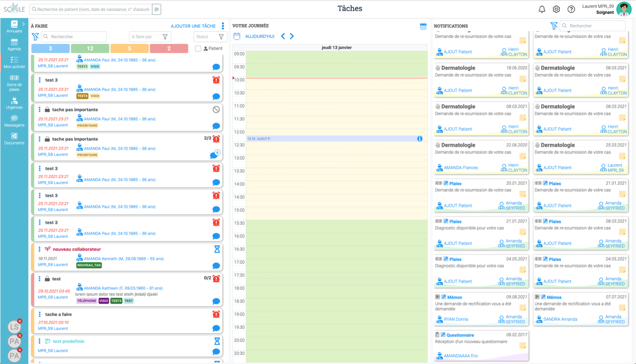Toggle the Patient checkbox
Image resolution: width=636 pixels, height=364 pixels.
pyautogui.click(x=198, y=48)
